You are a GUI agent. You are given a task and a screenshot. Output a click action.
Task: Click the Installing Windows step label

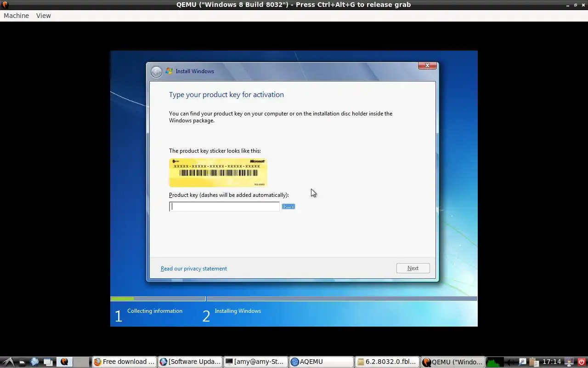[x=238, y=311]
